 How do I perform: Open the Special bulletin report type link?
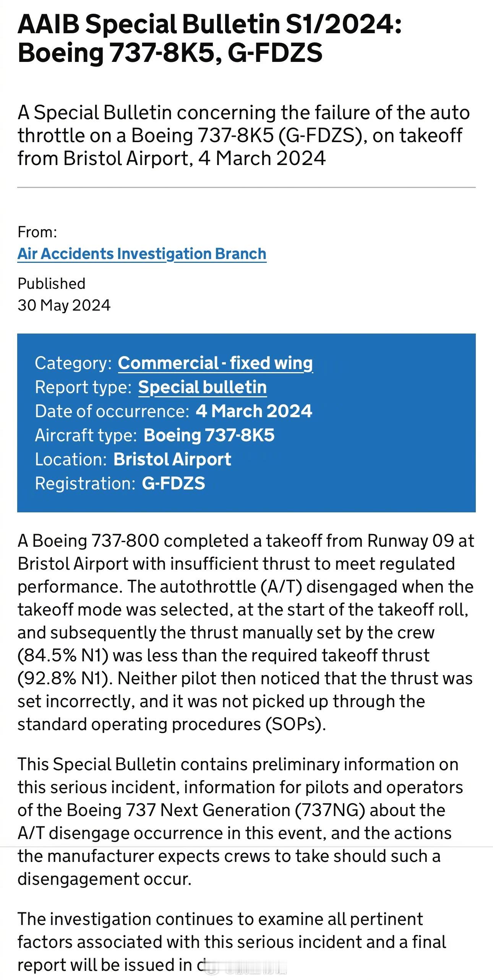tap(202, 387)
